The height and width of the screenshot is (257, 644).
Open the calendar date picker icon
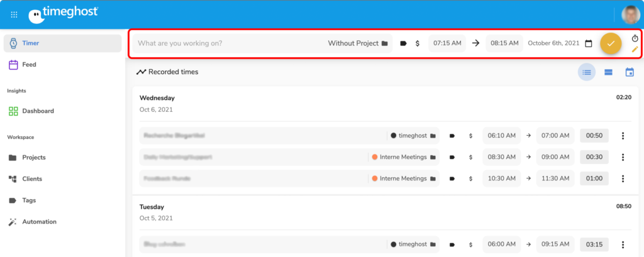tap(589, 43)
